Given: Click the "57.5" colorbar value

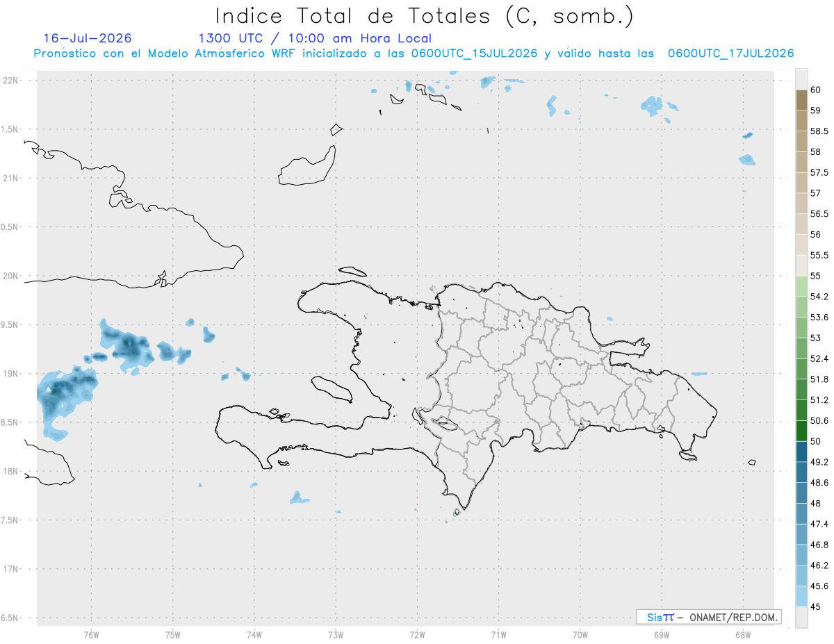Looking at the screenshot, I should tap(819, 172).
